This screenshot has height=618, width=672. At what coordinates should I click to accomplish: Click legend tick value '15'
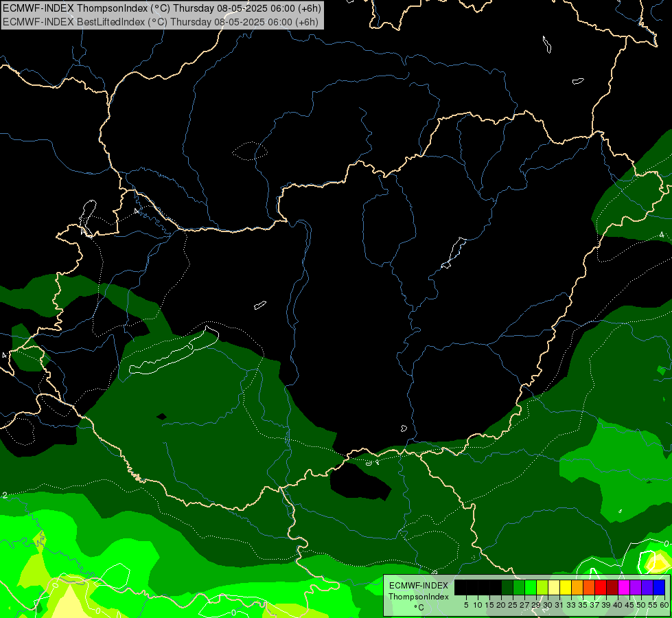click(x=489, y=605)
